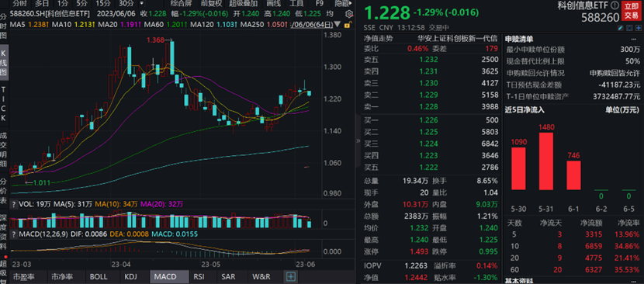Switch indicator to W&R
This screenshot has width=644, height=284.
coord(261,276)
